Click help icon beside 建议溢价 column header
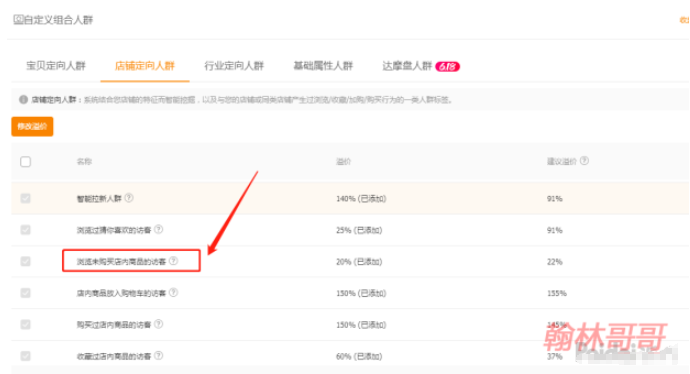Image resolution: width=690 pixels, height=374 pixels. click(584, 161)
